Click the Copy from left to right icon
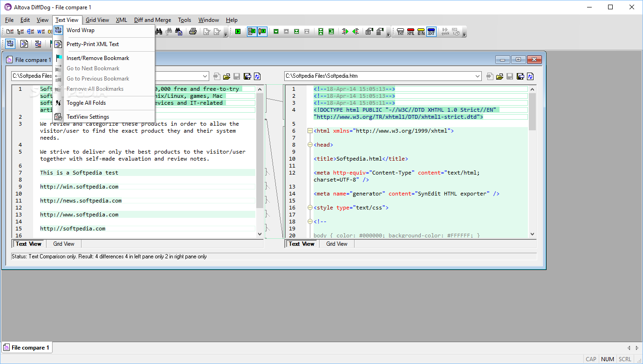 tap(345, 32)
